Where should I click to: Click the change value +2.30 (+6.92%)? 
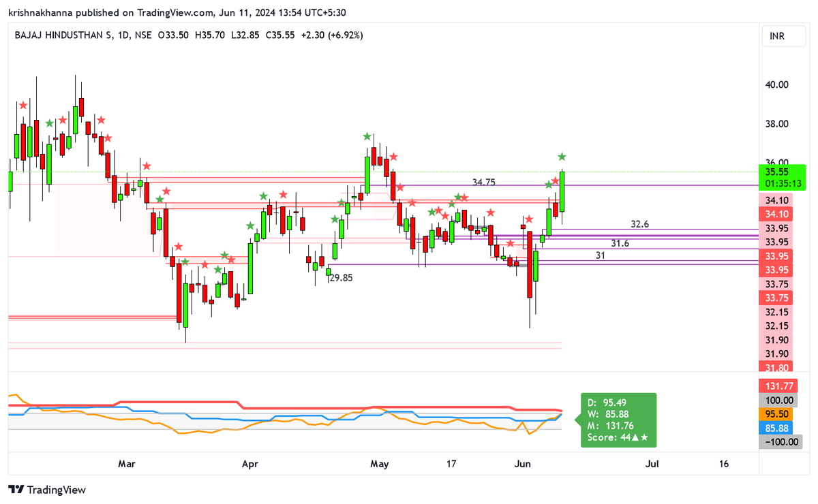pos(332,35)
